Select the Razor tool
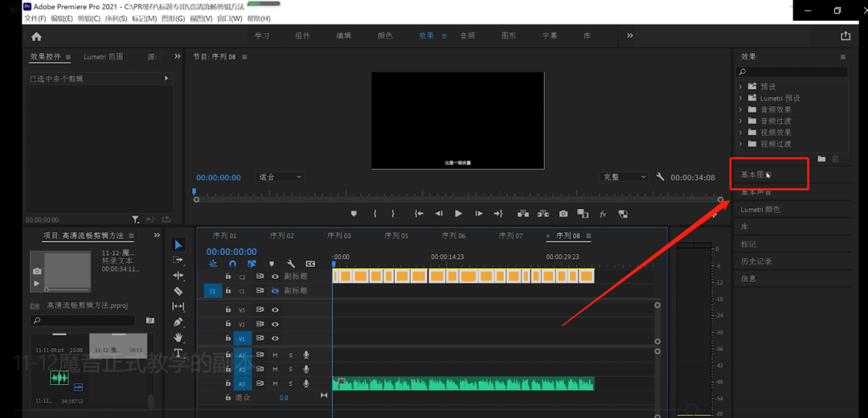Image resolution: width=868 pixels, height=418 pixels. (178, 291)
